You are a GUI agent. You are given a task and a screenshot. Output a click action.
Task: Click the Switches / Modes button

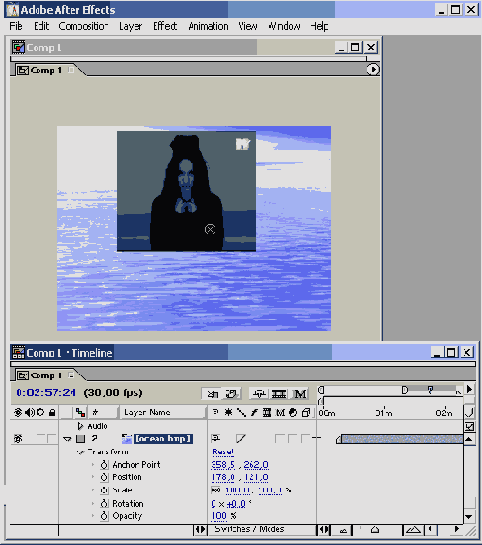pos(249,529)
